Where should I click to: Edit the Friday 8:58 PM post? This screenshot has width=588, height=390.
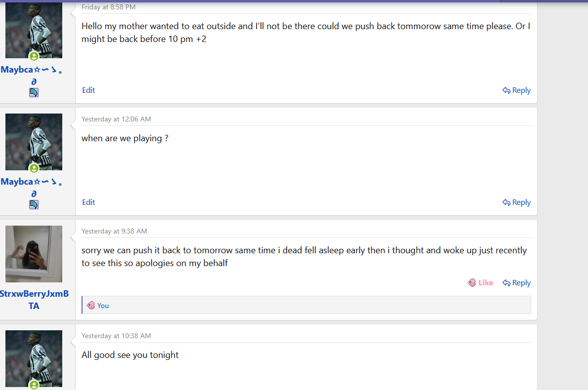tap(88, 90)
